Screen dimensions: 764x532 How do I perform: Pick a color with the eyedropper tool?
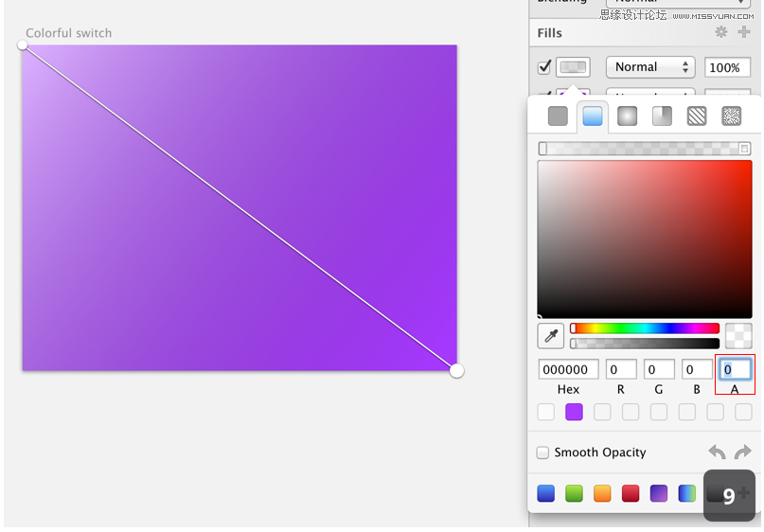tap(551, 336)
